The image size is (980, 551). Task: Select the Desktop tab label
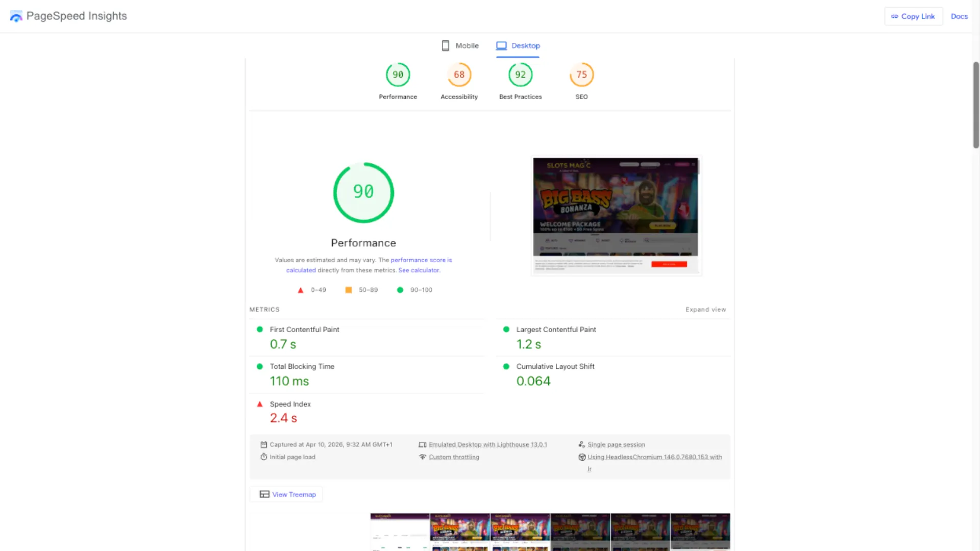[525, 45]
